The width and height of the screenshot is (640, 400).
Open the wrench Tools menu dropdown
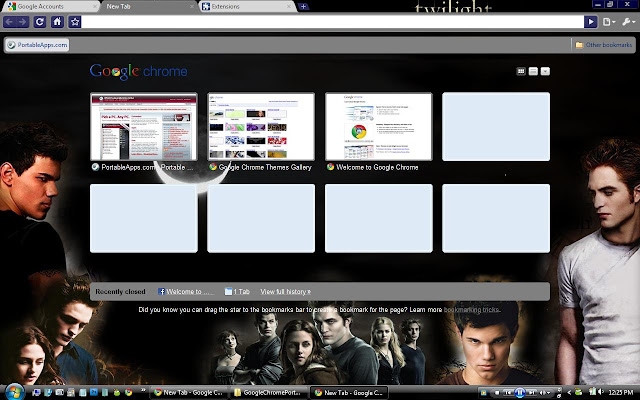pyautogui.click(x=628, y=22)
